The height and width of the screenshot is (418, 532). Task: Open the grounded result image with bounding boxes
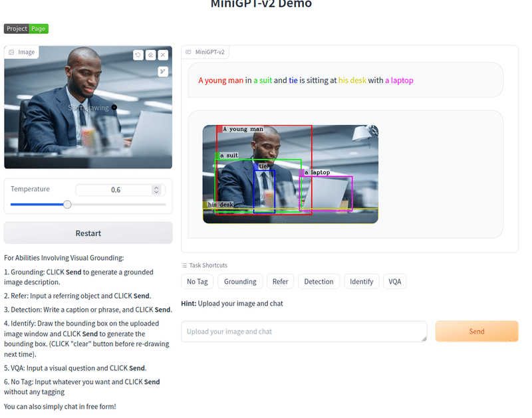pyautogui.click(x=291, y=174)
